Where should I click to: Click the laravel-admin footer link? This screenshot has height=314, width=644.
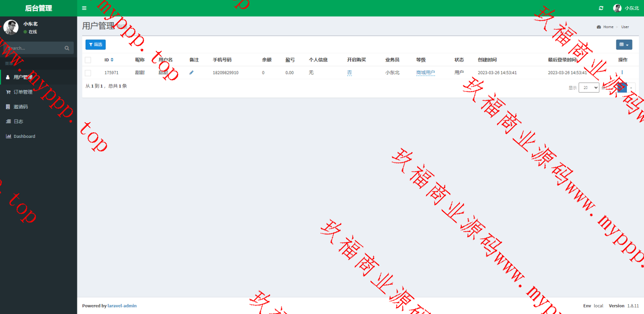tap(122, 305)
